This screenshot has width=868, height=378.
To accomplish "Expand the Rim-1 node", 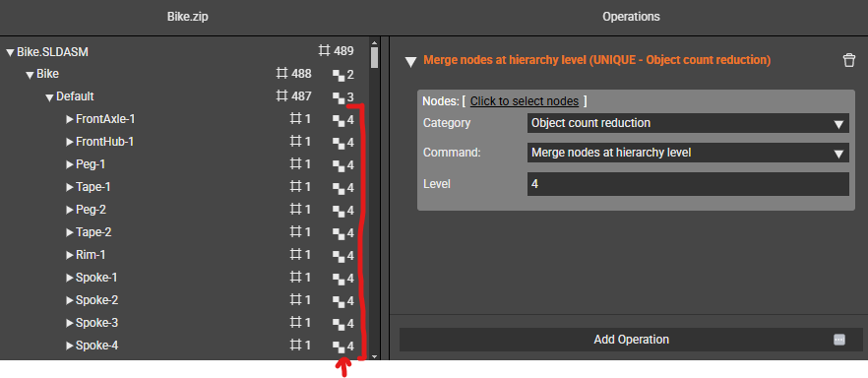I will (x=70, y=255).
